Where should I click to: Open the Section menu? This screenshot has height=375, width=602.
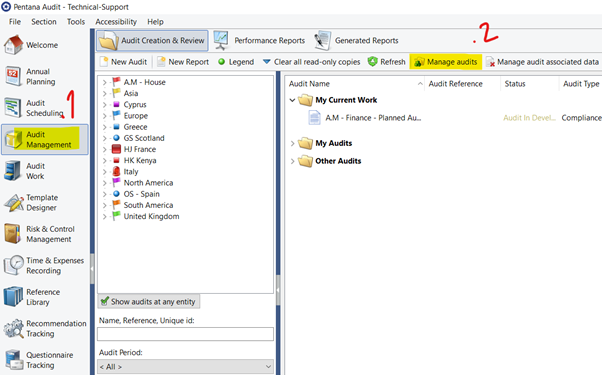44,21
